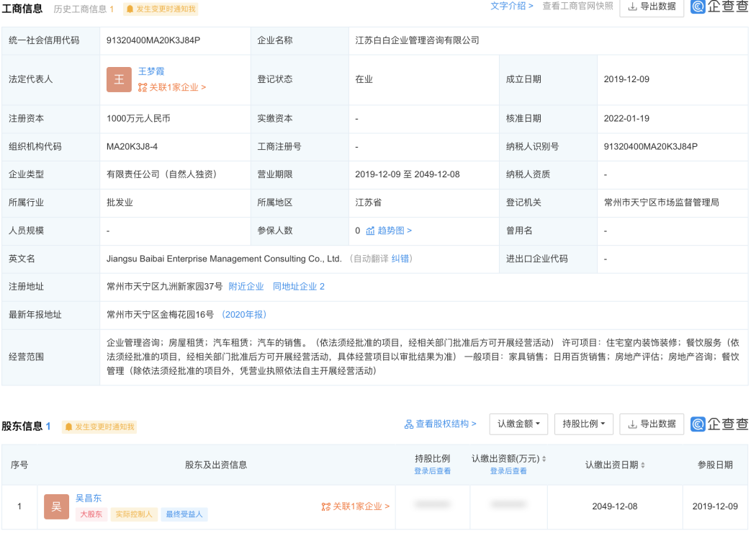
Task: Click 纠错 next to English name
Action: pyautogui.click(x=400, y=259)
